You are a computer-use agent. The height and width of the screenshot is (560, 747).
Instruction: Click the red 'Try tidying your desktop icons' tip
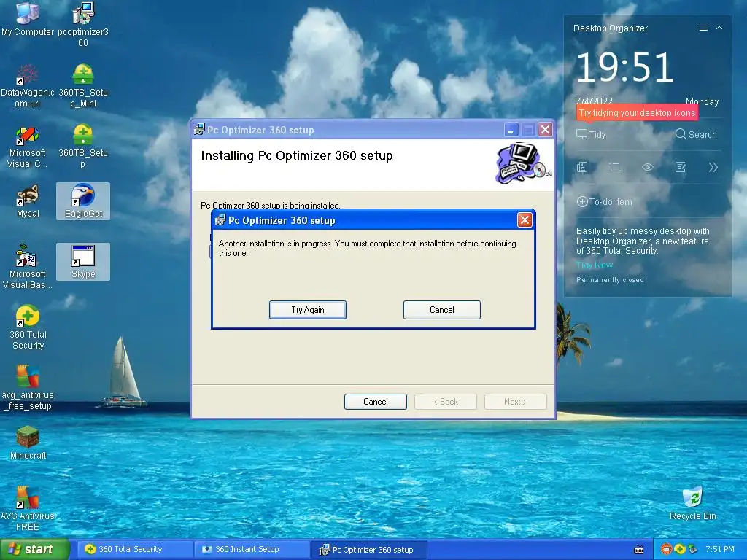[x=637, y=113]
